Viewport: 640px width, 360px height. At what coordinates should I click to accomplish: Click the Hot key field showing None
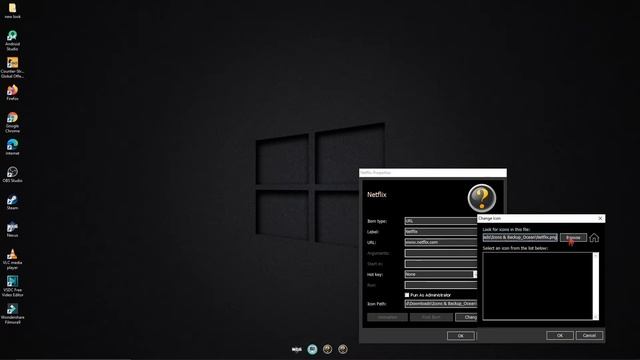(x=438, y=274)
